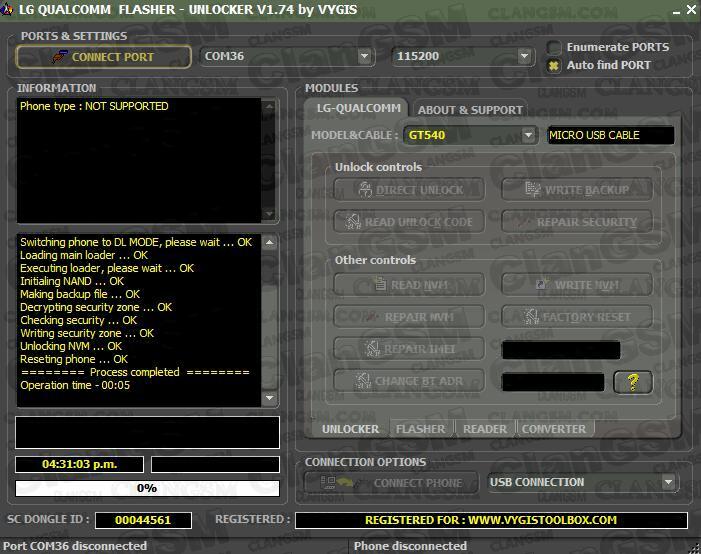701x554 pixels.
Task: Click 'Phone disconnected' status text
Action: click(x=410, y=546)
